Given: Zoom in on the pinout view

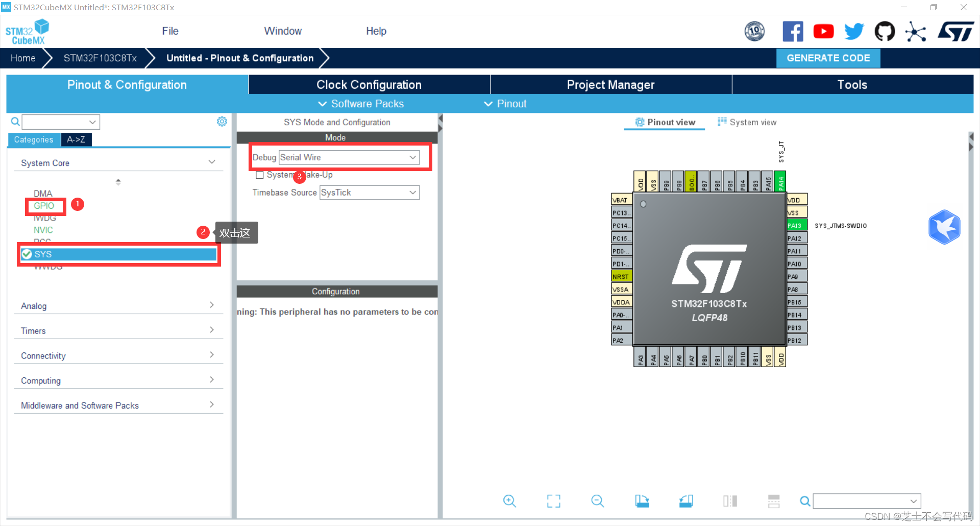Looking at the screenshot, I should [509, 501].
